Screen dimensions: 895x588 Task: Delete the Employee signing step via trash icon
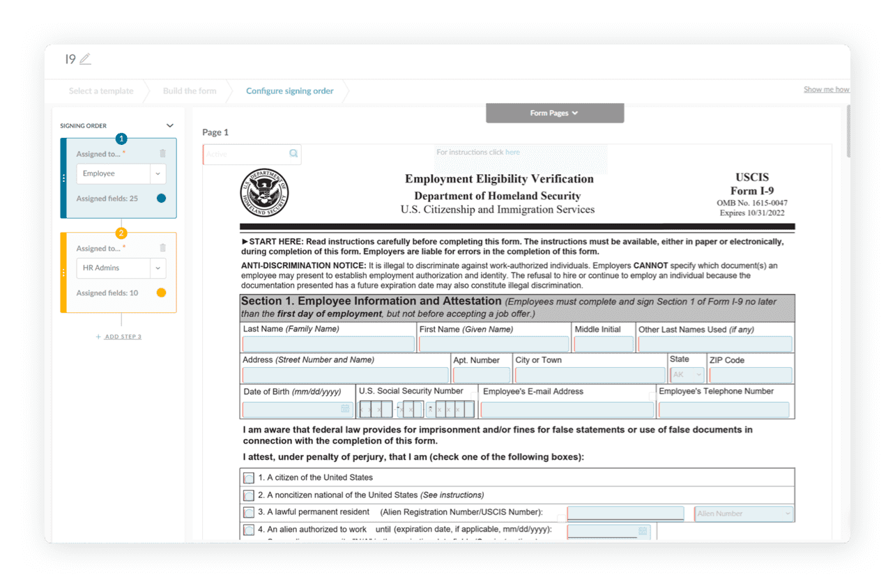162,154
